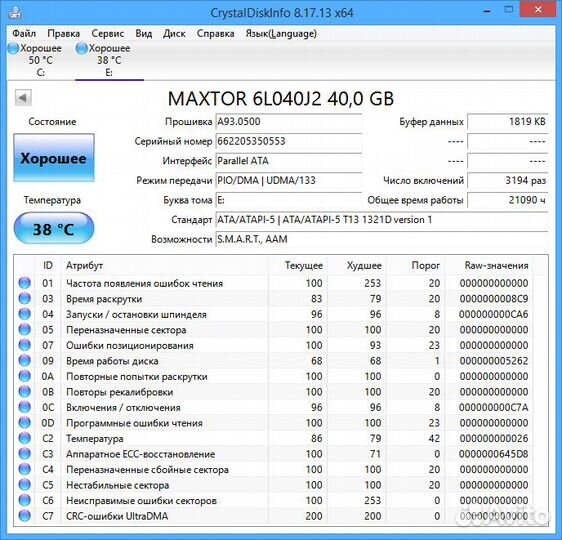The width and height of the screenshot is (562, 540).
Task: Click the serial number field 662205350553
Action: point(289,141)
